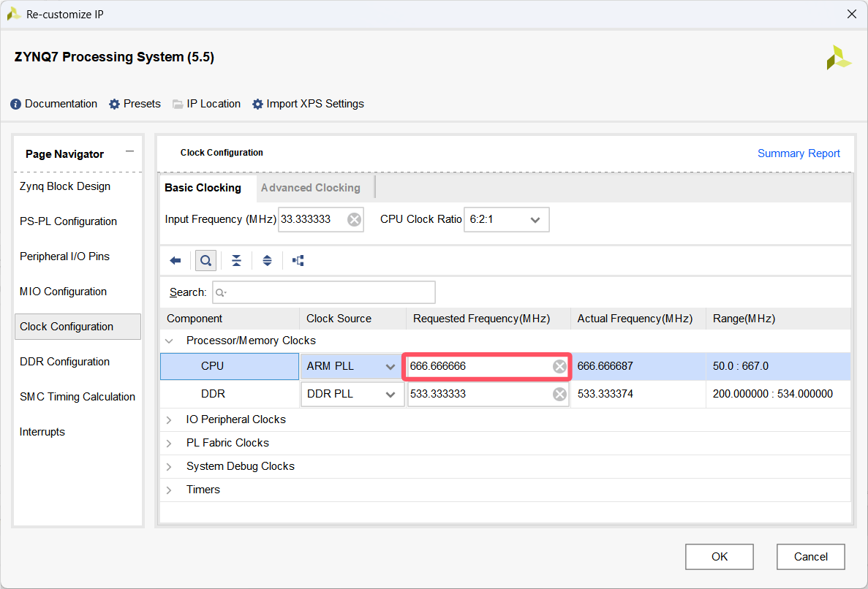Viewport: 868px width, 589px height.
Task: Expand System Debug Clocks group
Action: (170, 467)
